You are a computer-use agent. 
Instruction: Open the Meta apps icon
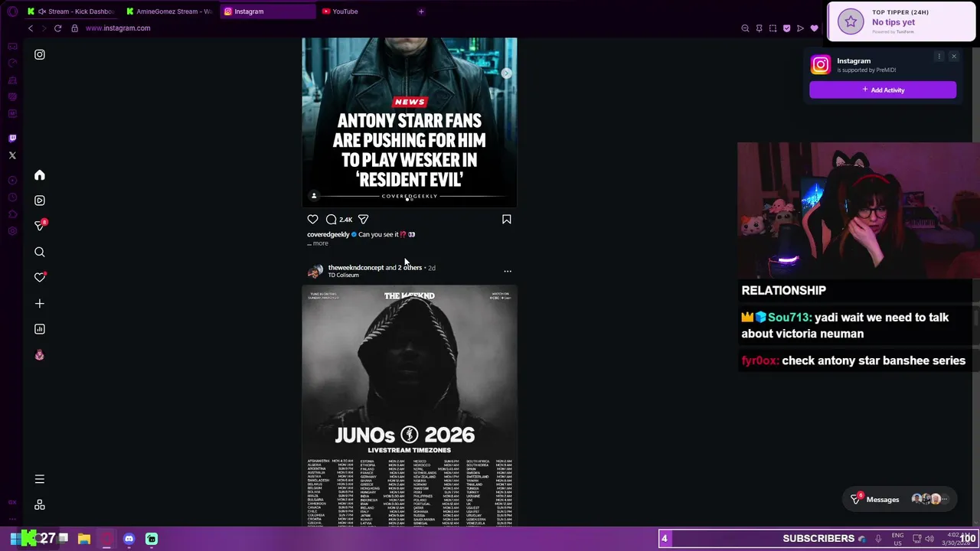point(40,505)
